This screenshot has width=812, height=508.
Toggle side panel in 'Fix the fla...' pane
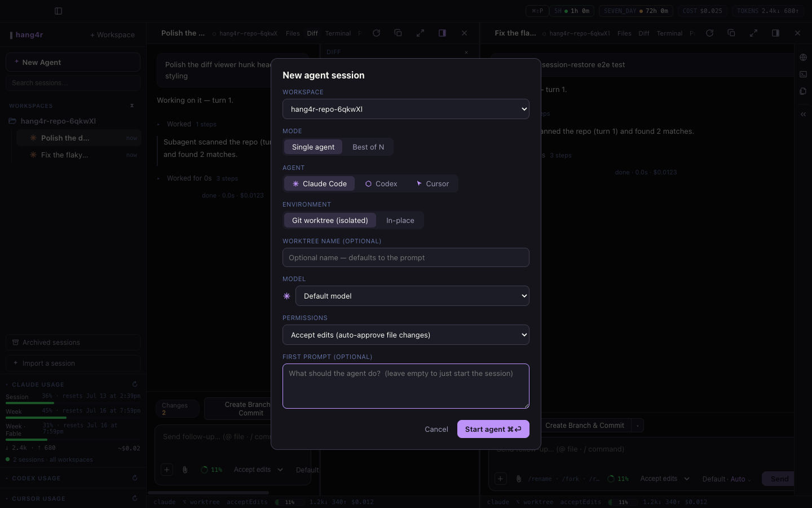[775, 33]
